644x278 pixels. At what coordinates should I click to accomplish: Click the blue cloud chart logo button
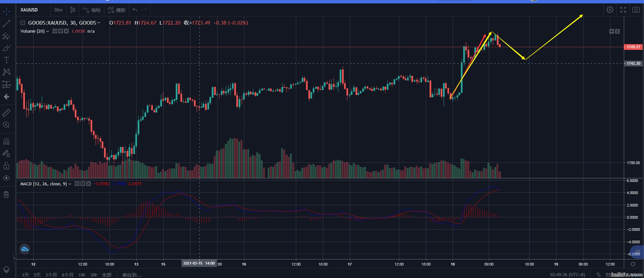[25, 249]
